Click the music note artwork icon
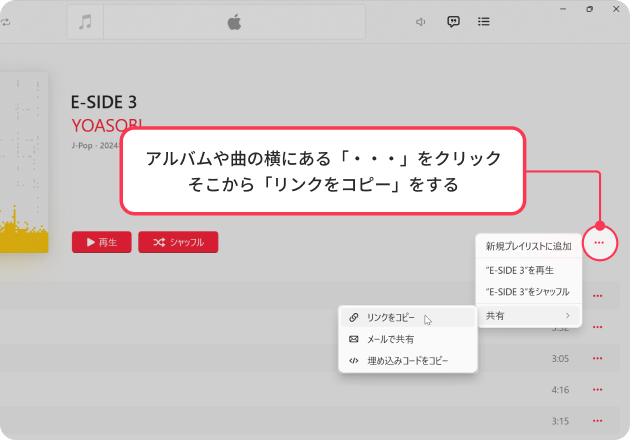Image resolution: width=630 pixels, height=440 pixels. pyautogui.click(x=85, y=21)
